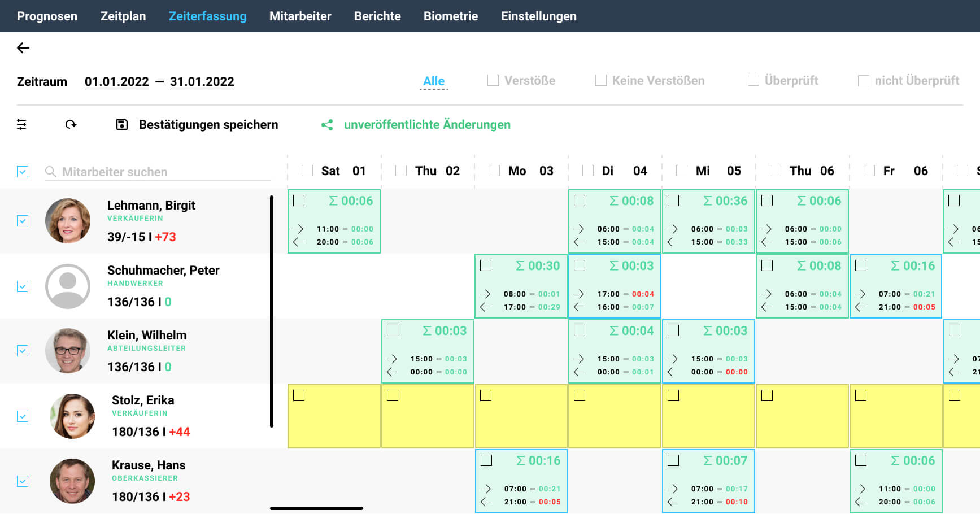Open employee Krause, Hans
This screenshot has width=980, height=514.
(x=149, y=465)
